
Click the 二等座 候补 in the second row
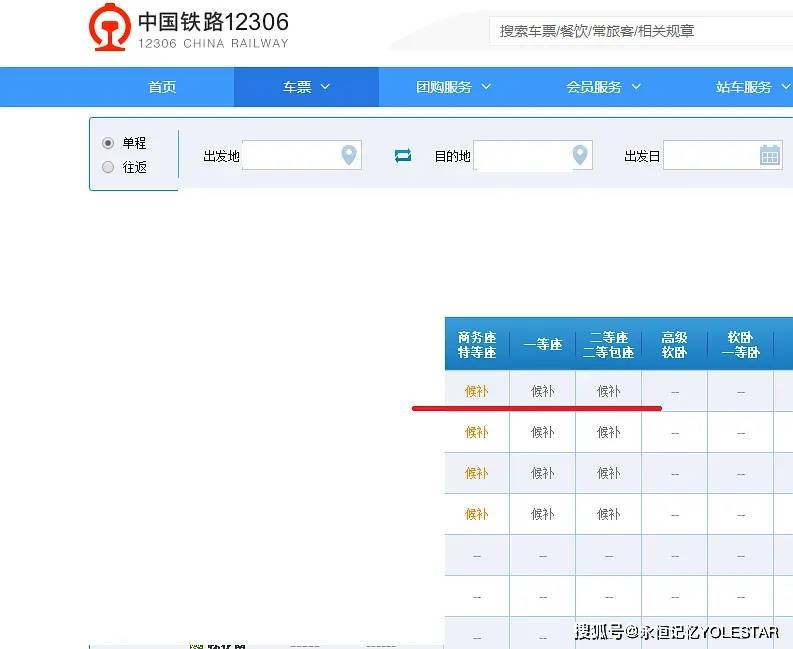[608, 432]
